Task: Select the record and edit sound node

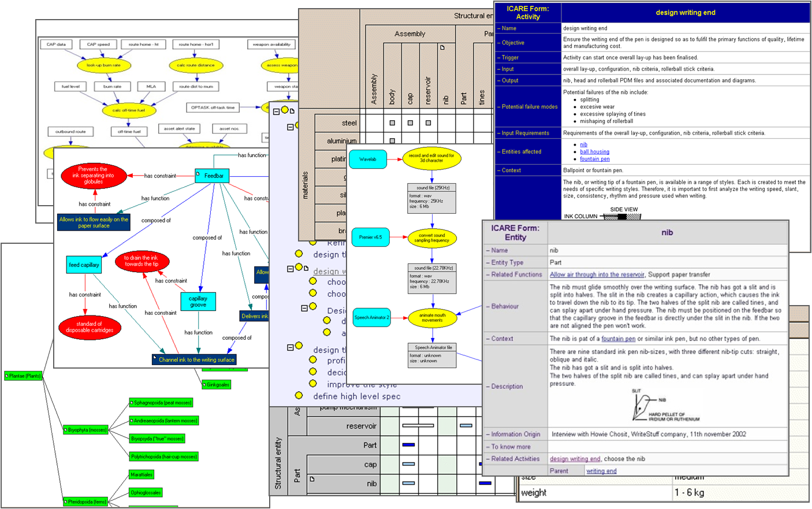Action: click(x=431, y=158)
